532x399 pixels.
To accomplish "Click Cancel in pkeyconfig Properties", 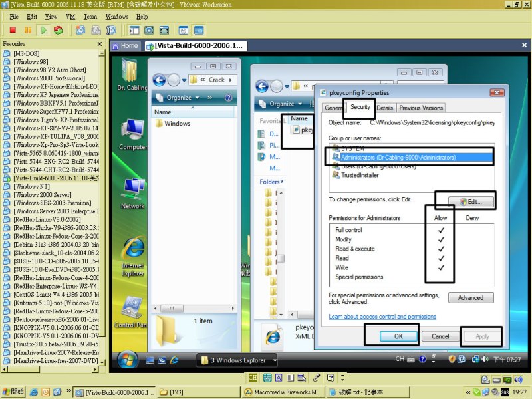I will pos(440,336).
